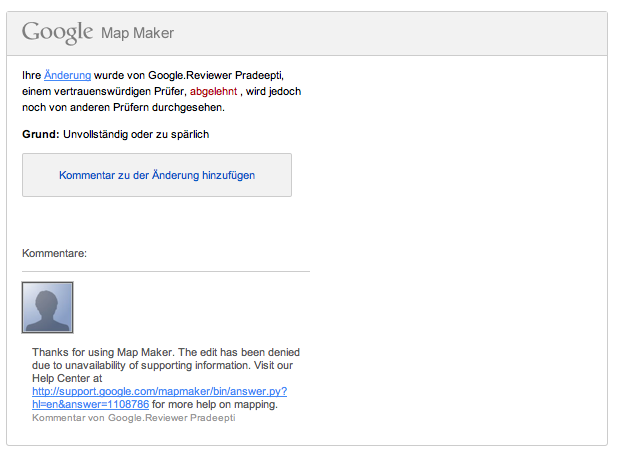Click the reviewer profile avatar thumbnail
The image size is (617, 456).
click(48, 307)
